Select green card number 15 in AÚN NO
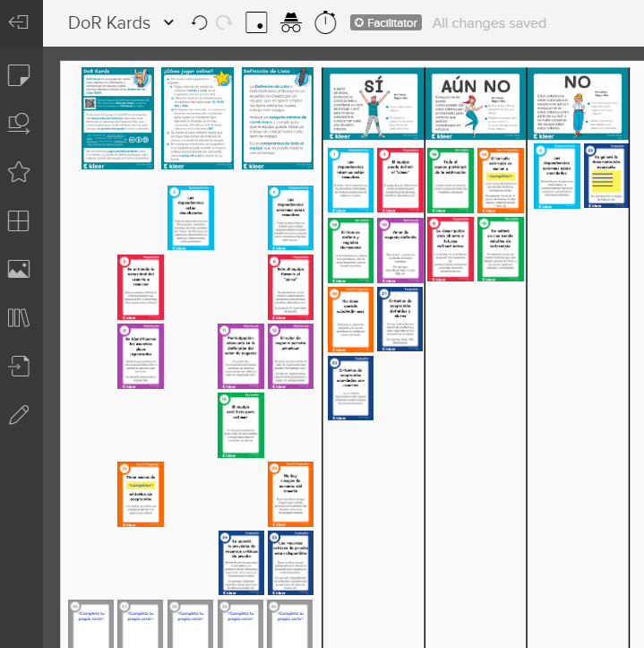The width and height of the screenshot is (644, 648). click(x=501, y=249)
